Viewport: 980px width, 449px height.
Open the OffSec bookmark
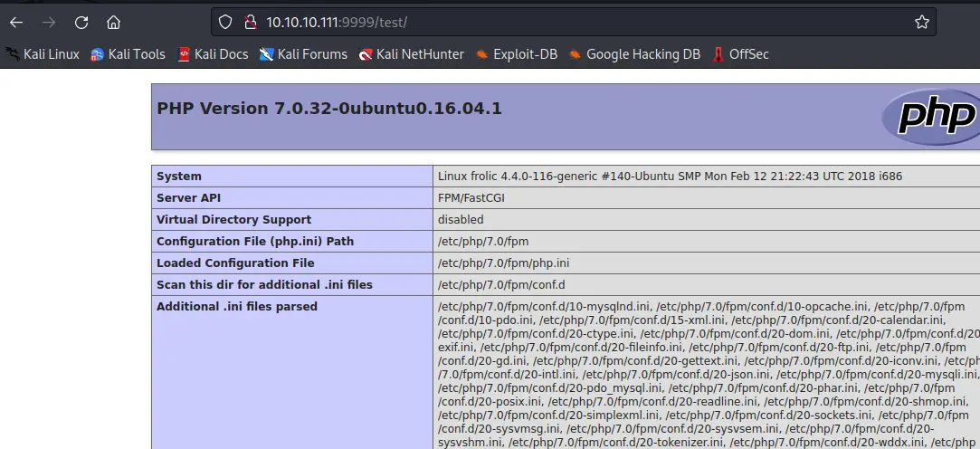[x=740, y=54]
